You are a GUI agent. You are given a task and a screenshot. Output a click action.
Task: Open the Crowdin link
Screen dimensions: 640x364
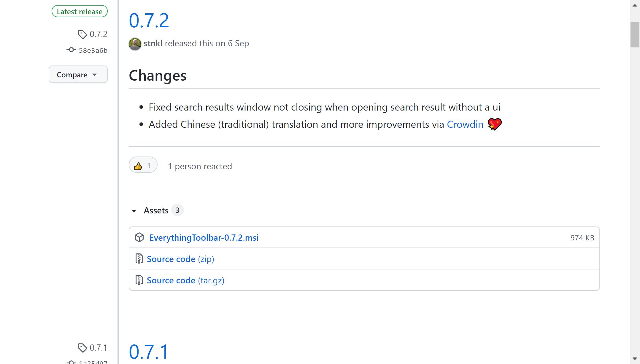465,124
